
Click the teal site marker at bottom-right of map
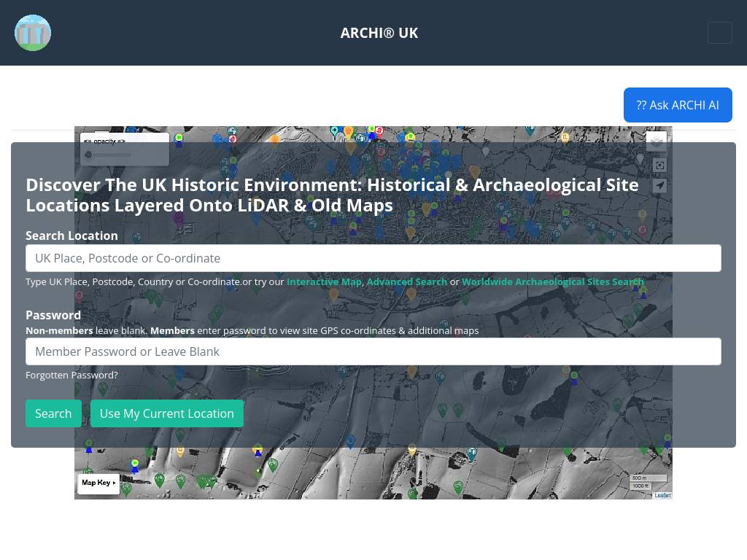472,454
